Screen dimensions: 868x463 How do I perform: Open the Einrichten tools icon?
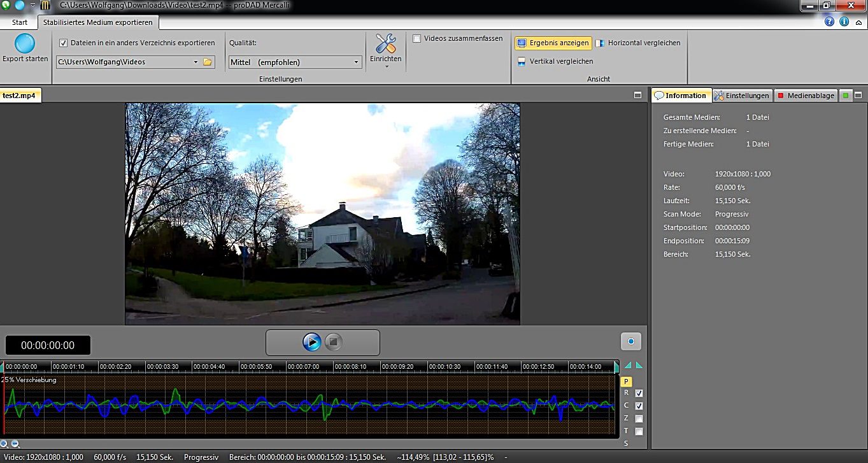(385, 44)
